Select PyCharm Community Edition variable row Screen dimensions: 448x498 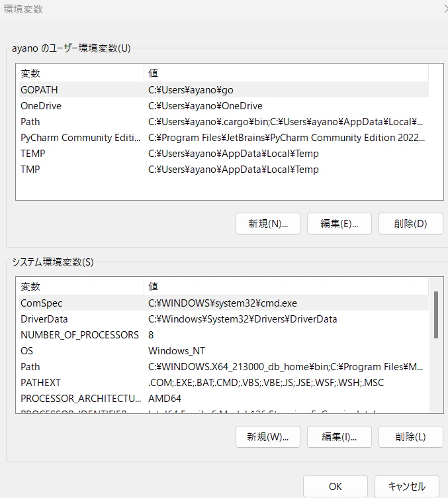[x=224, y=138]
